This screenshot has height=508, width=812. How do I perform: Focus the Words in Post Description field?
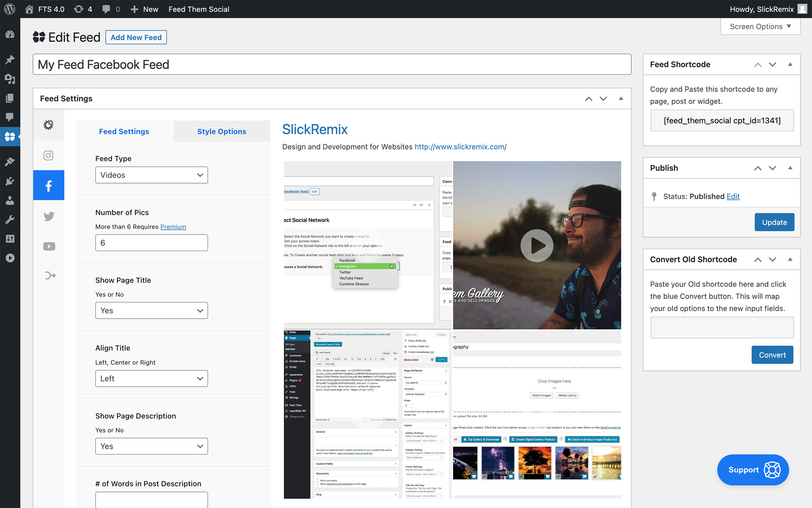151,500
